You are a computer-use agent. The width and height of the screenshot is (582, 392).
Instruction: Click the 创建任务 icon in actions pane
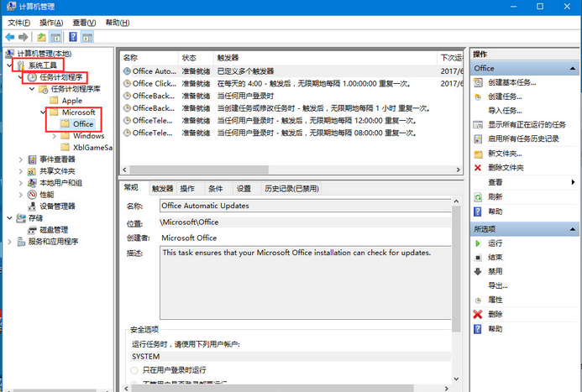click(479, 97)
